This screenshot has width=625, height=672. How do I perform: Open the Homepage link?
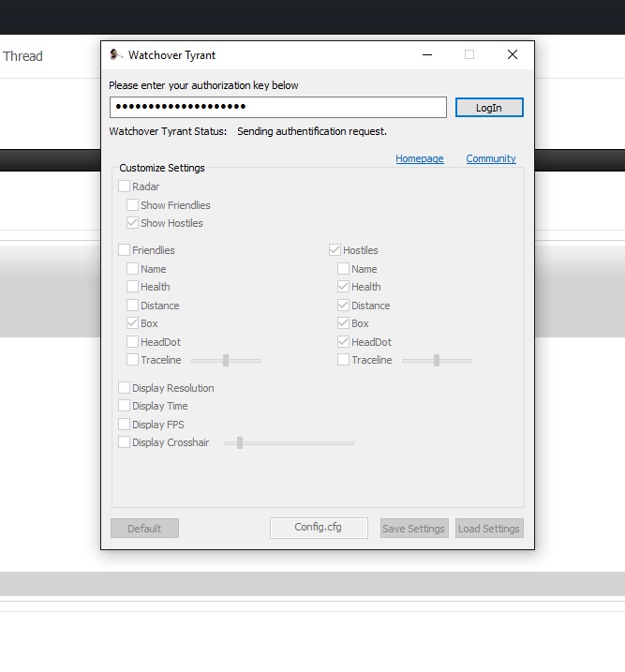pos(419,158)
